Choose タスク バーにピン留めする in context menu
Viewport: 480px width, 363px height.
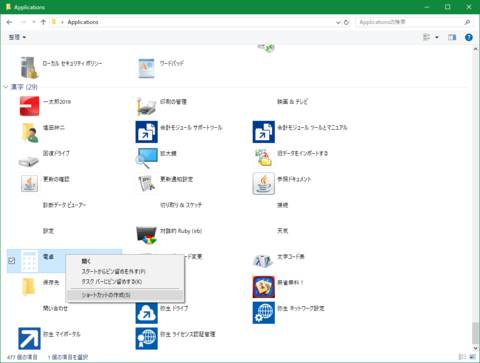coord(112,282)
